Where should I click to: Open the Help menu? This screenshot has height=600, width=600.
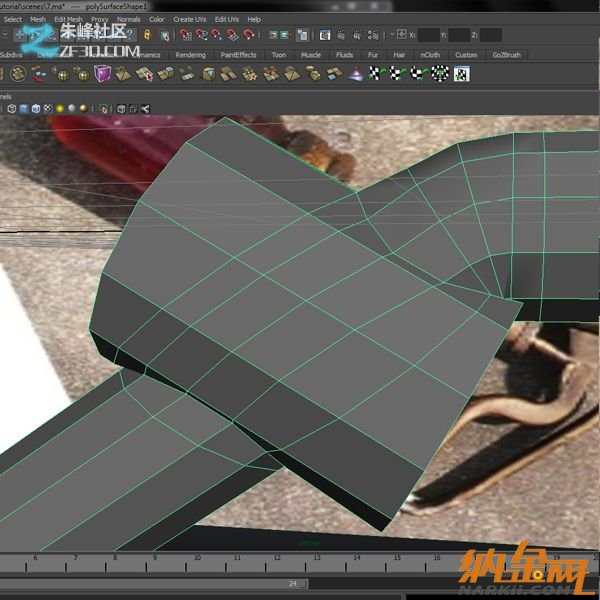point(254,20)
